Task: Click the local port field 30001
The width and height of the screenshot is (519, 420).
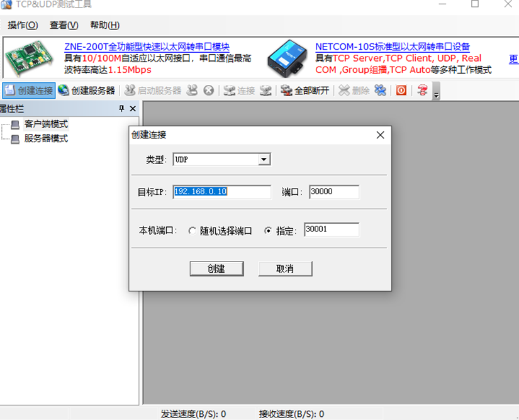Action: click(x=332, y=229)
